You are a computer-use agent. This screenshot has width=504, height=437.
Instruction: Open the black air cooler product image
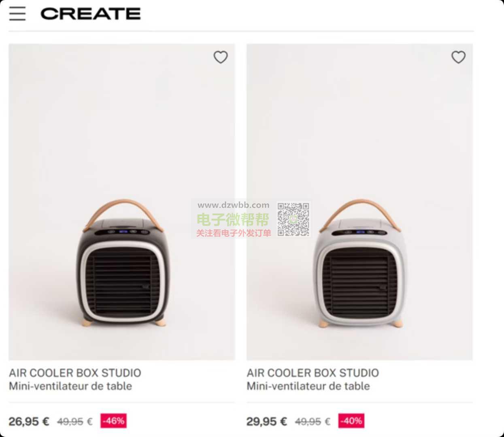[122, 202]
